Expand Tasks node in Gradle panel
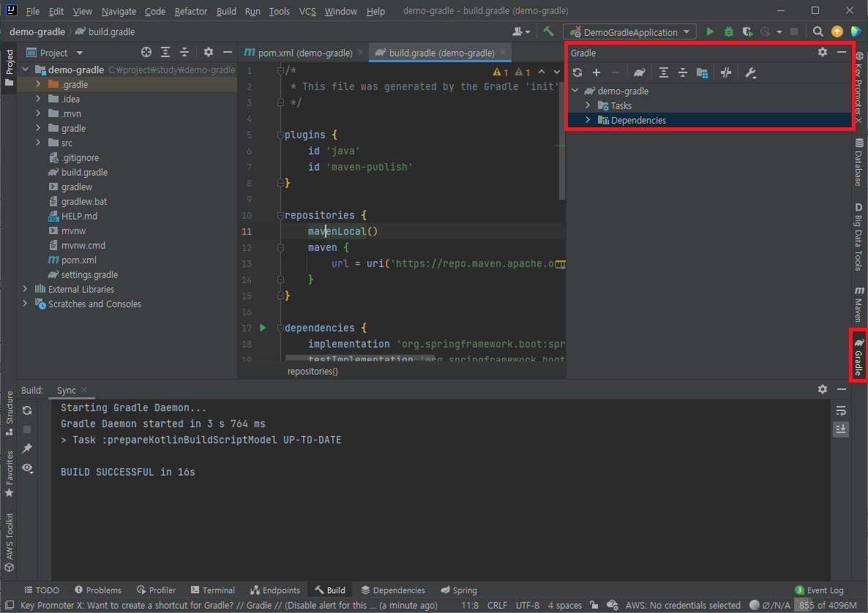 588,105
